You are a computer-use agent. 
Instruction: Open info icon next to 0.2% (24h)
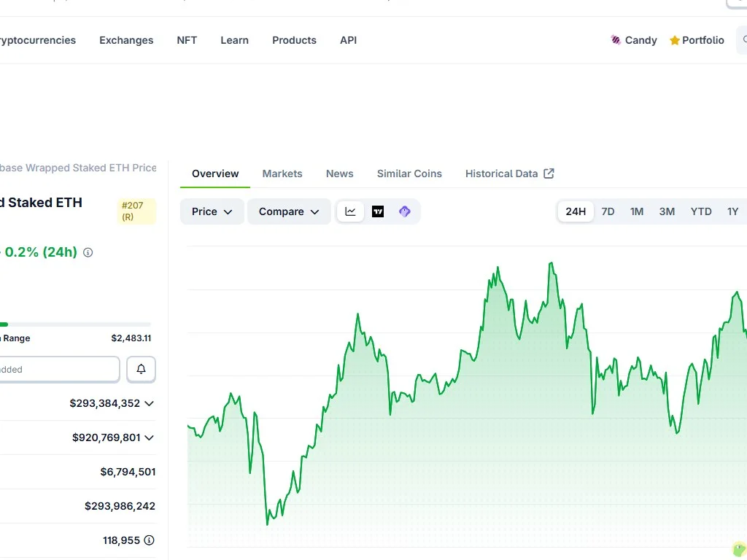pos(88,252)
